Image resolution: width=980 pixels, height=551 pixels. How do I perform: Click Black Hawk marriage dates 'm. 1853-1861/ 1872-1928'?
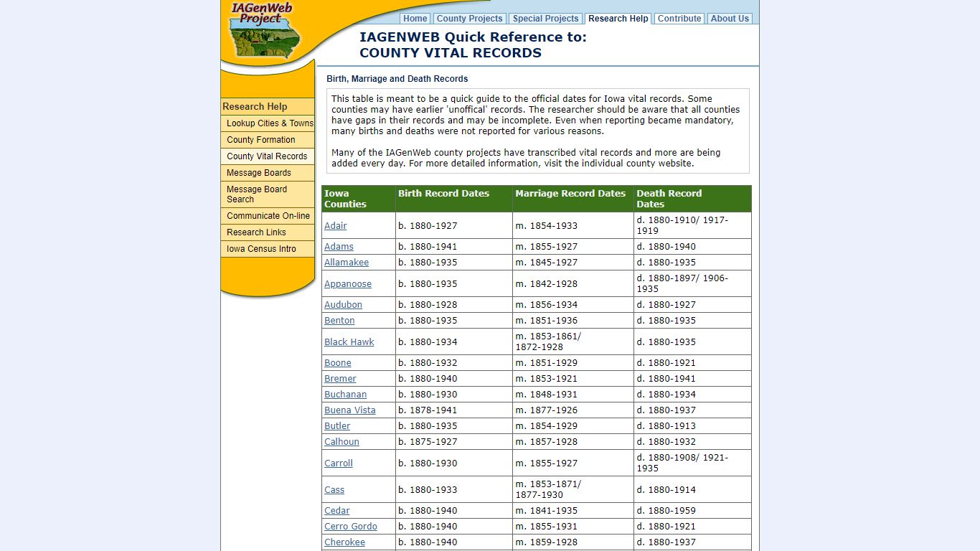[549, 342]
